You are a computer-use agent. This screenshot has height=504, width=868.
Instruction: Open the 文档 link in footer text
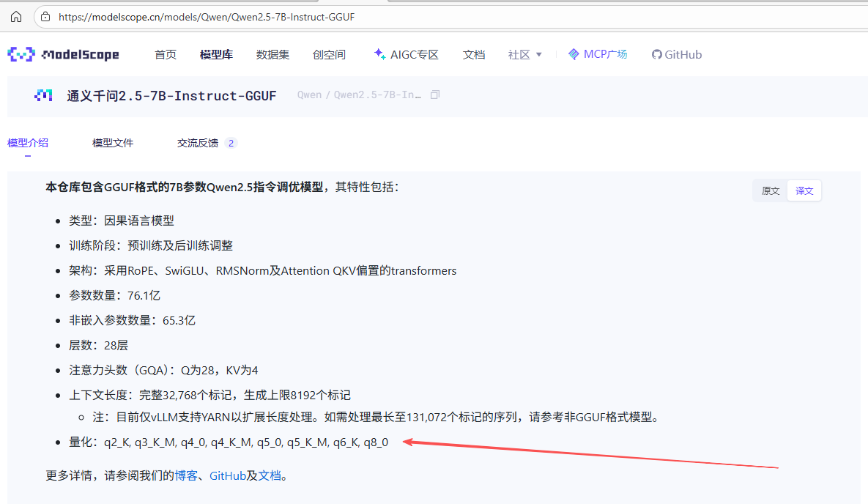coord(270,475)
